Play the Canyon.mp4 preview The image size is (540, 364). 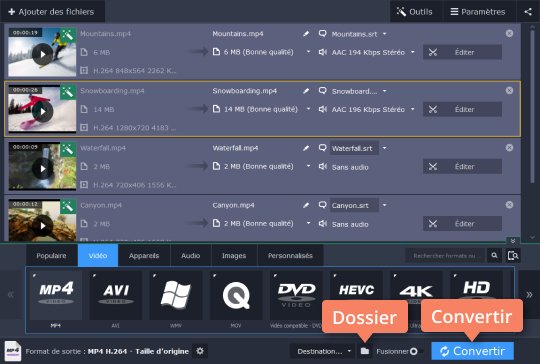click(x=43, y=225)
